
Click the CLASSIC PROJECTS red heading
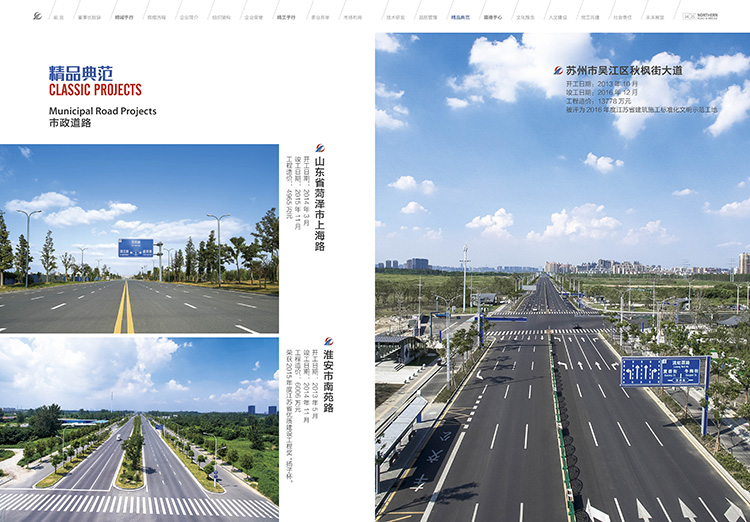coord(95,90)
